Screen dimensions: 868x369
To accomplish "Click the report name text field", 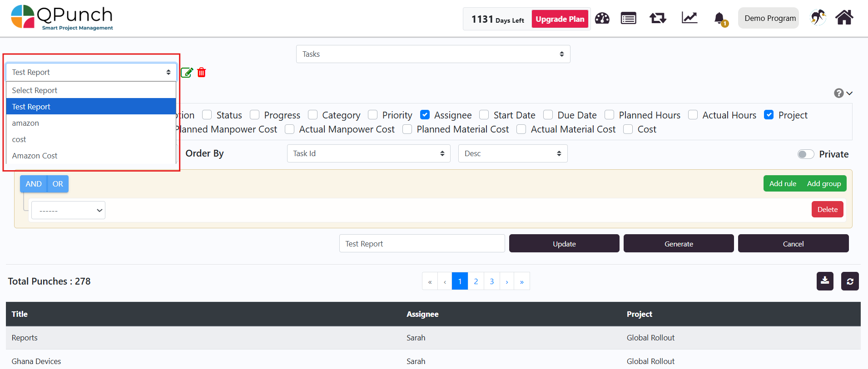I will click(x=422, y=244).
